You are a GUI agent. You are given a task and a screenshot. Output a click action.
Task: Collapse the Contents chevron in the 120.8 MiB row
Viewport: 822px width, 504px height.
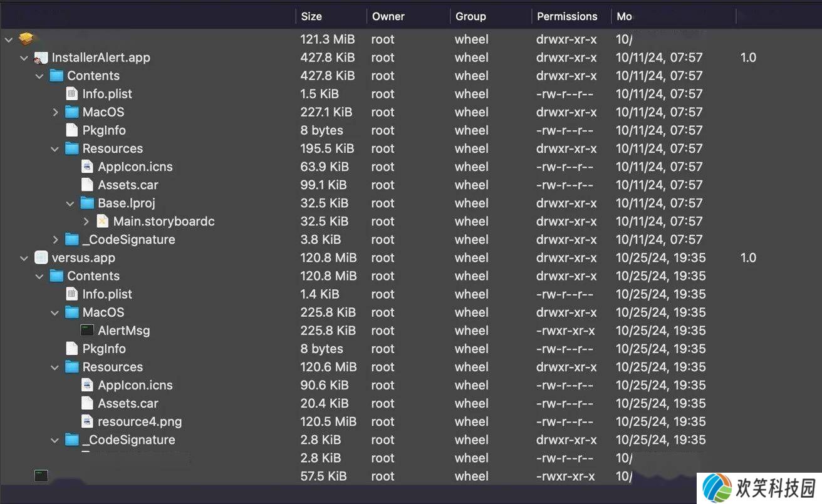click(39, 276)
